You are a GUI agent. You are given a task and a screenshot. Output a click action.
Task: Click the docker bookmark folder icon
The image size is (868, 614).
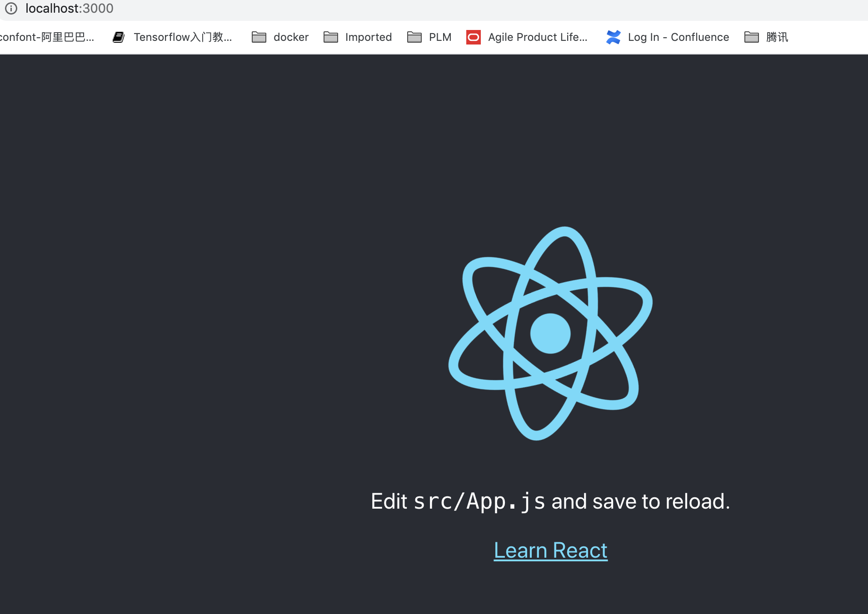tap(259, 37)
